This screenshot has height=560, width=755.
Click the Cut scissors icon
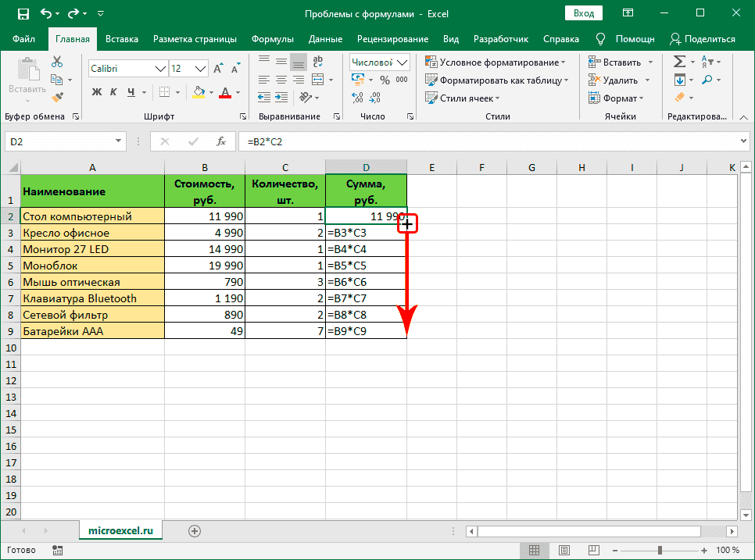coord(57,62)
